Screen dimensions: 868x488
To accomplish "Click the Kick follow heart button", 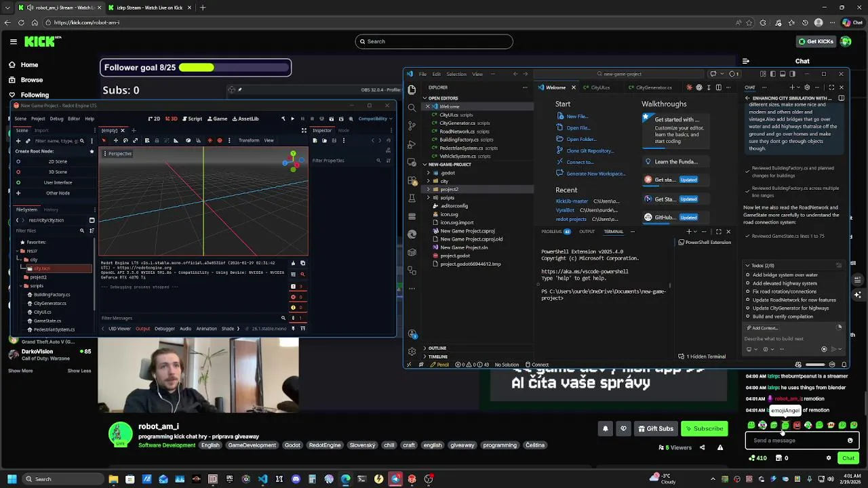I will [x=623, y=428].
